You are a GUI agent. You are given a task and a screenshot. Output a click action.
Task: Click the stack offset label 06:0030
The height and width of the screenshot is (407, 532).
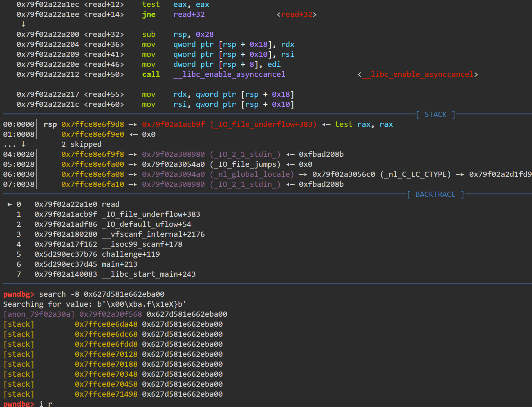point(19,174)
